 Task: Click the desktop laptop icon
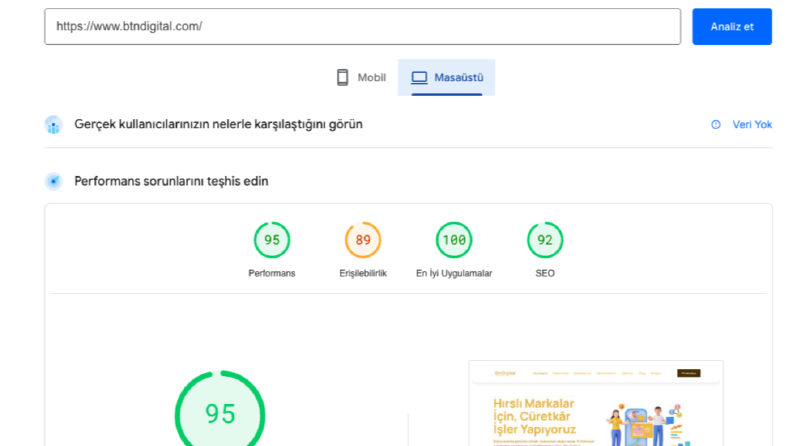click(419, 77)
